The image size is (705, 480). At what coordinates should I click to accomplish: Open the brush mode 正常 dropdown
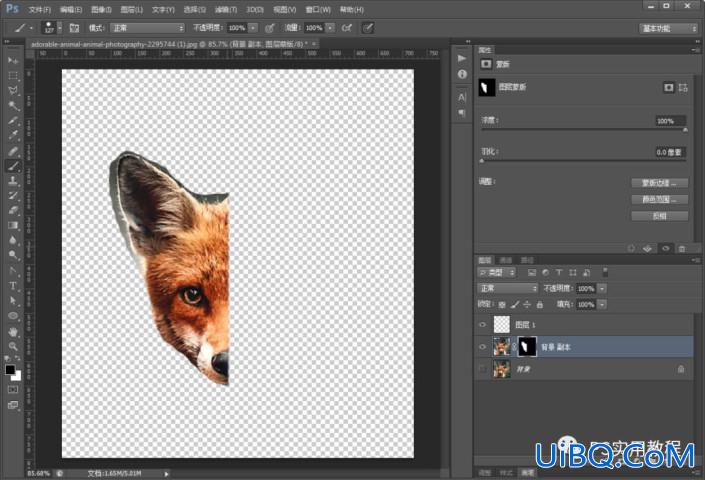[147, 28]
